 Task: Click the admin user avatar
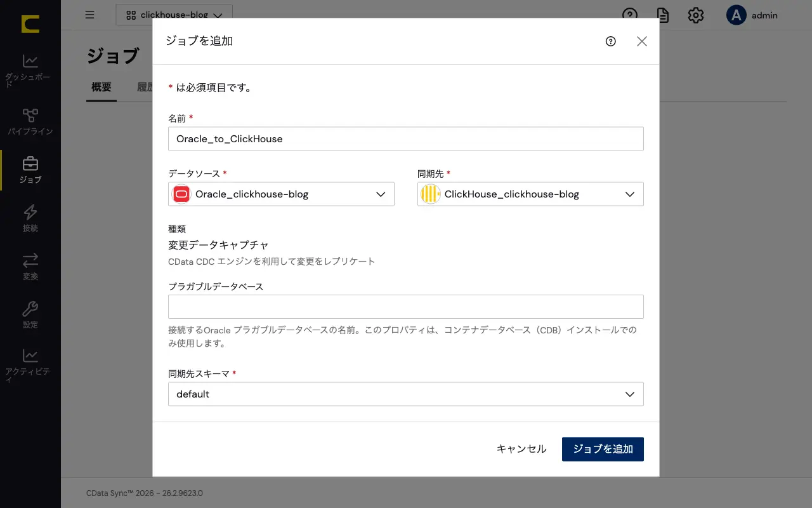736,15
